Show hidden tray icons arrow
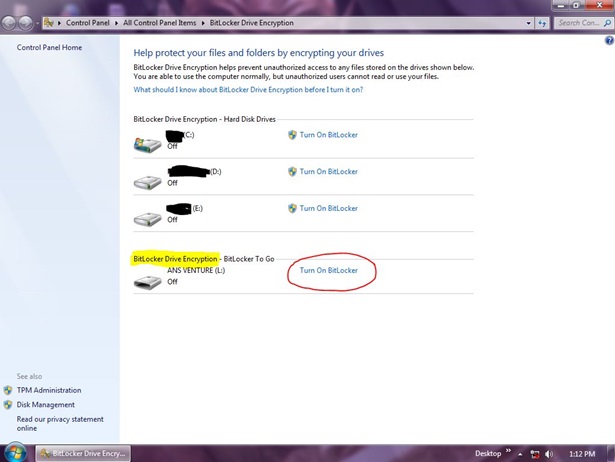 (x=520, y=454)
